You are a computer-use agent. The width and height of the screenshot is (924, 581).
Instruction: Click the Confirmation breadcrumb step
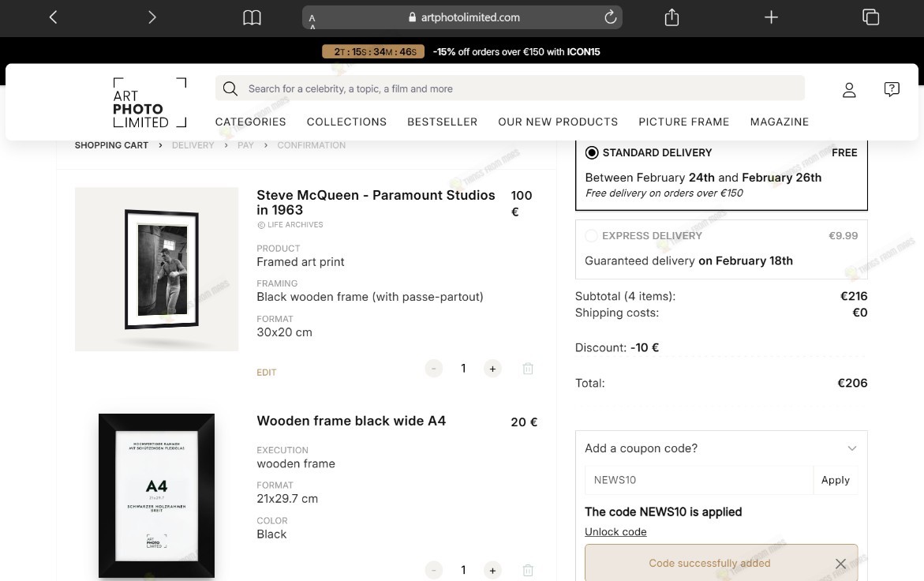(x=312, y=145)
